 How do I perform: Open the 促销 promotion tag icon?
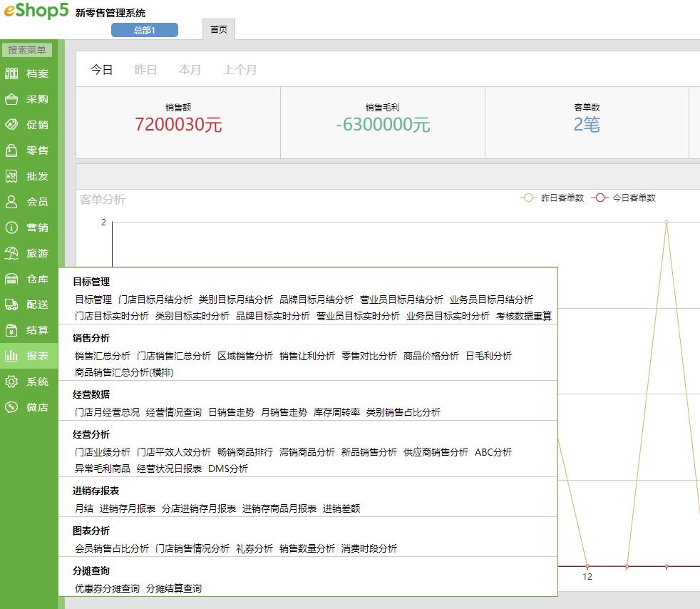[11, 125]
